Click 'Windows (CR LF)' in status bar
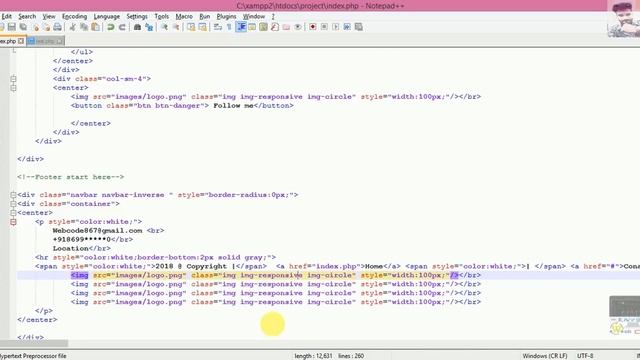 pos(544,356)
